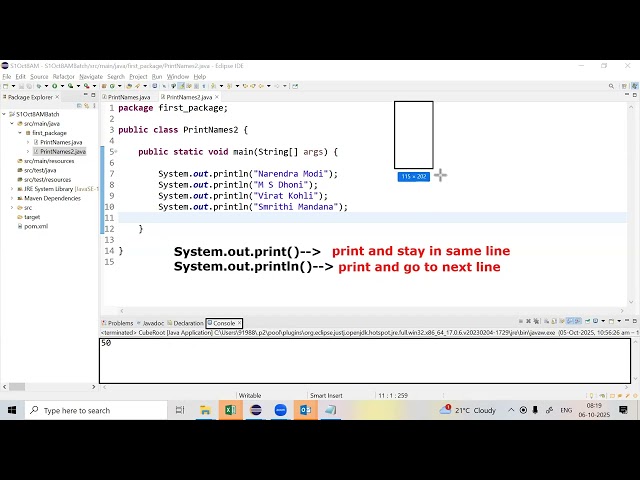Collapse the src/main/java folder
This screenshot has width=640, height=480.
coord(12,124)
